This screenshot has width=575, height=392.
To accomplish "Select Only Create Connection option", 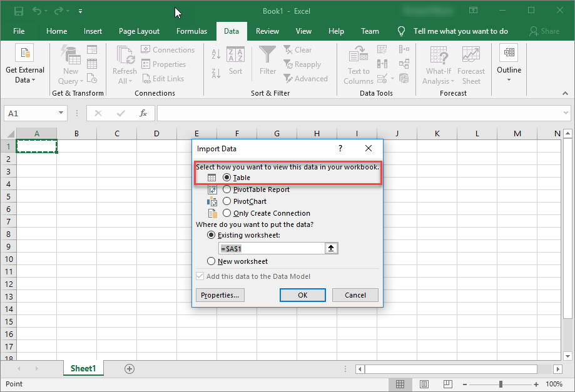I will (x=227, y=213).
